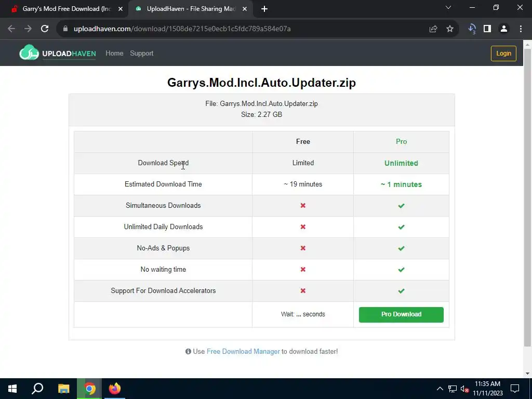Follow the Free Download Manager link

(x=243, y=352)
